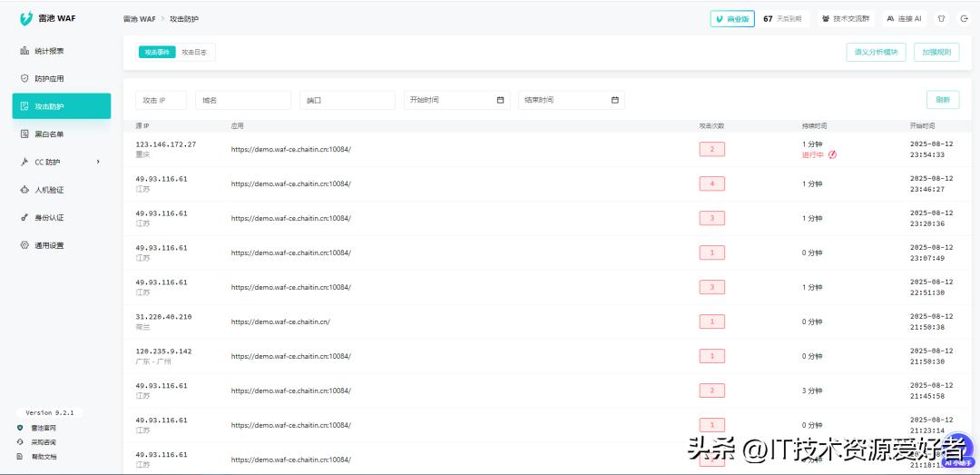Switch to the 攻击日志 tab

pos(194,53)
